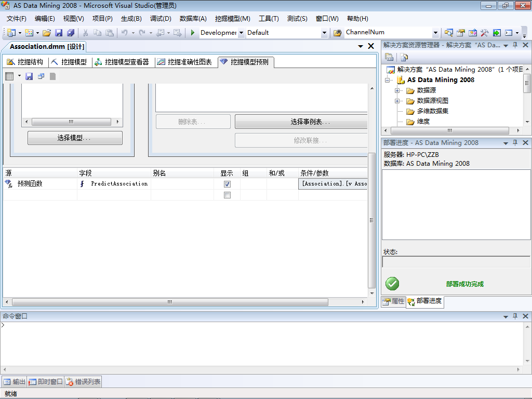Screen dimensions: 532x399
Task: Collapse the AS Data Mining 2008 project node
Action: (x=387, y=81)
